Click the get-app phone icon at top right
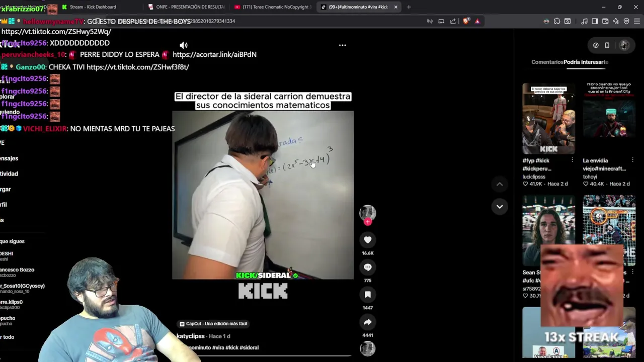The image size is (644, 362). click(x=607, y=45)
